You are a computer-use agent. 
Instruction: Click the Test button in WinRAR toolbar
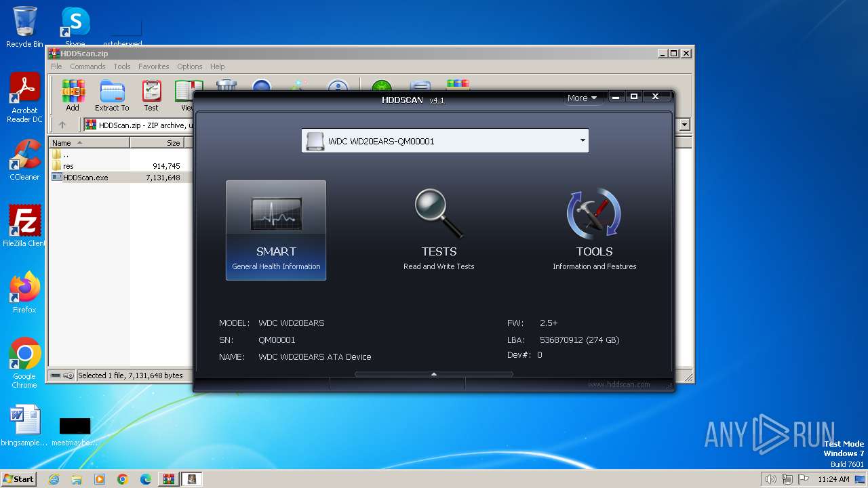click(151, 95)
